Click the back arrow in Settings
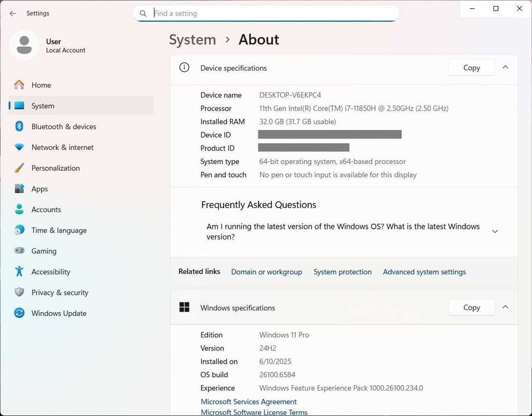The height and width of the screenshot is (416, 532). pyautogui.click(x=13, y=13)
